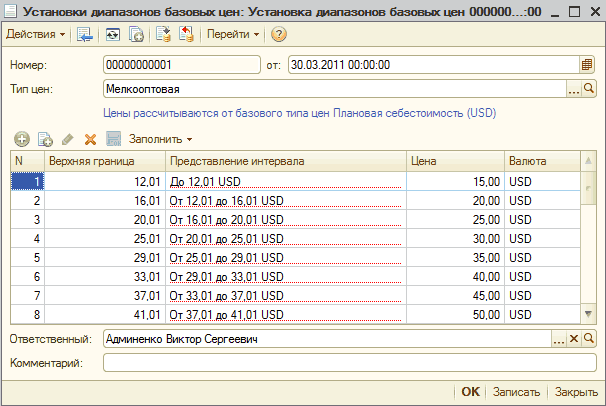Open the calendar picker next to the date

(x=587, y=65)
